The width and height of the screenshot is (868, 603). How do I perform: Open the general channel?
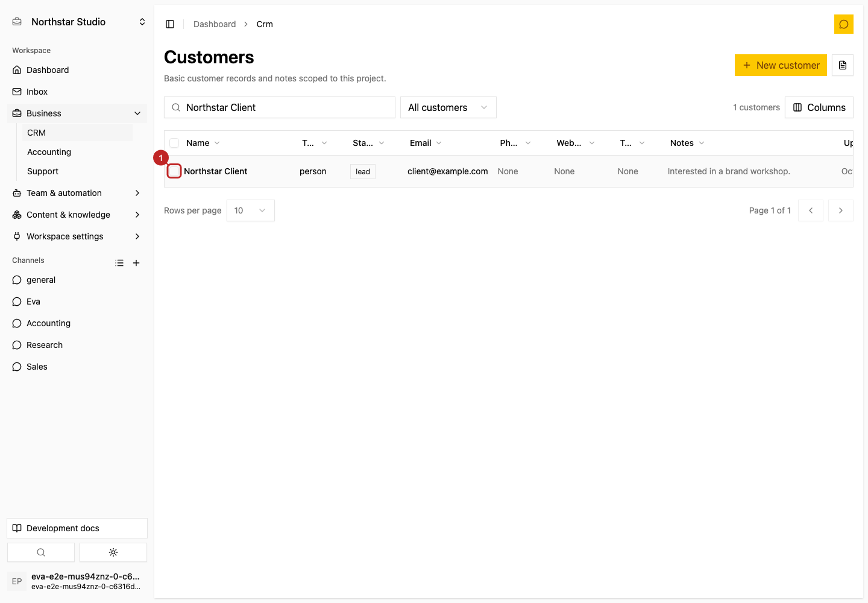point(77,280)
